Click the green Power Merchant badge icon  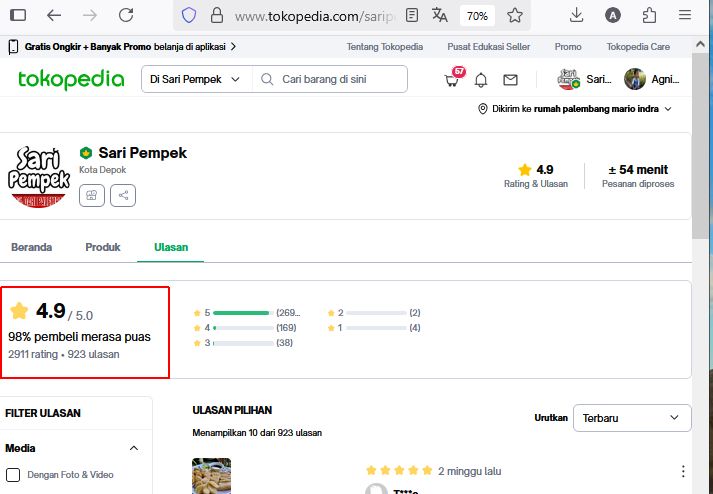[85, 153]
